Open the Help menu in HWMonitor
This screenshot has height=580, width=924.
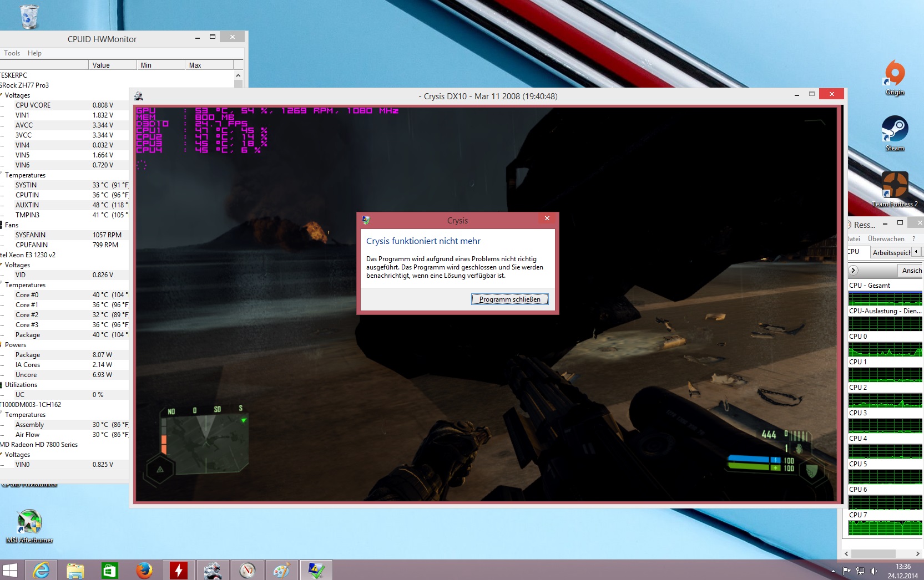coord(34,53)
